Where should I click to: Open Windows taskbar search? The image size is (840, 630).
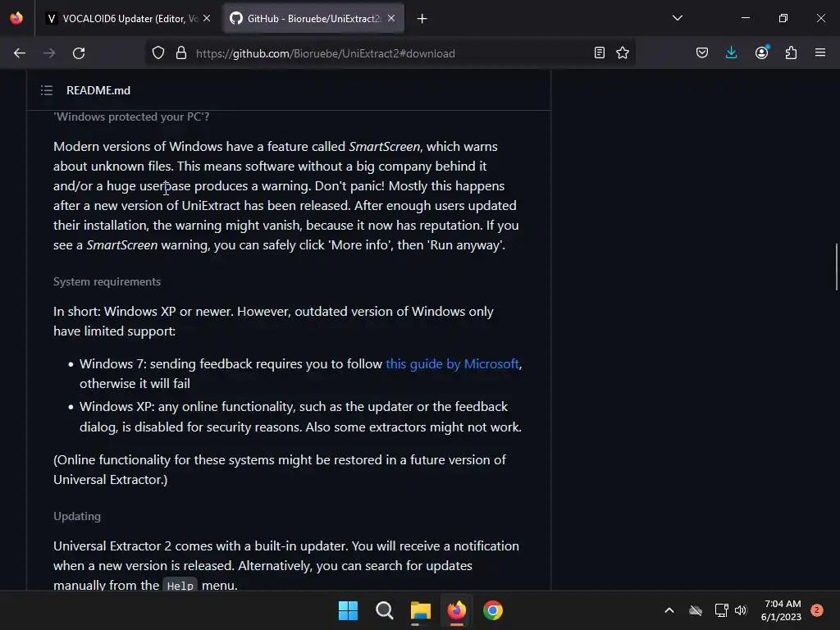(x=385, y=610)
